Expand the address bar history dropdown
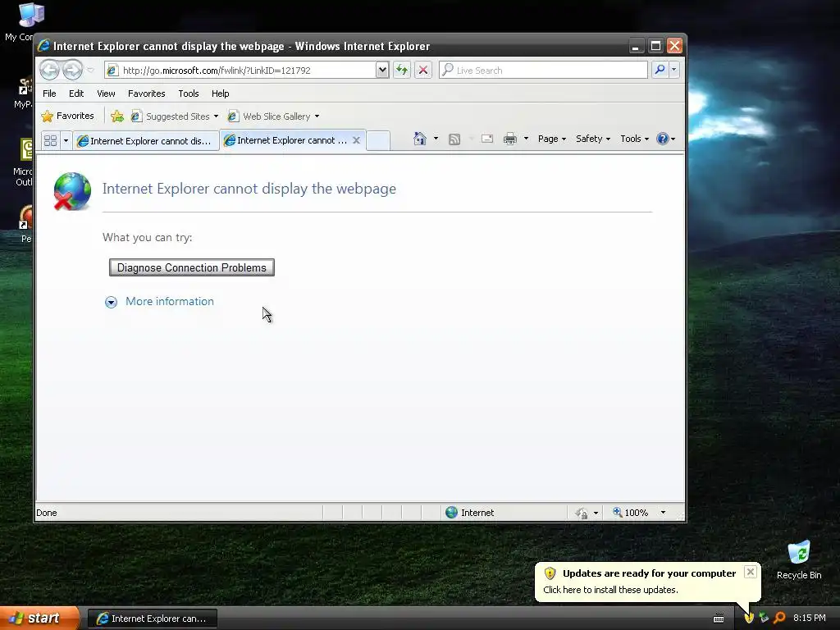 382,70
